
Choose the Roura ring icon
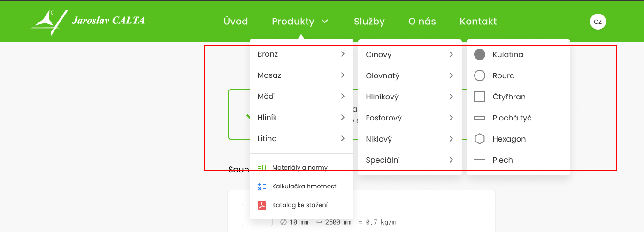point(479,75)
